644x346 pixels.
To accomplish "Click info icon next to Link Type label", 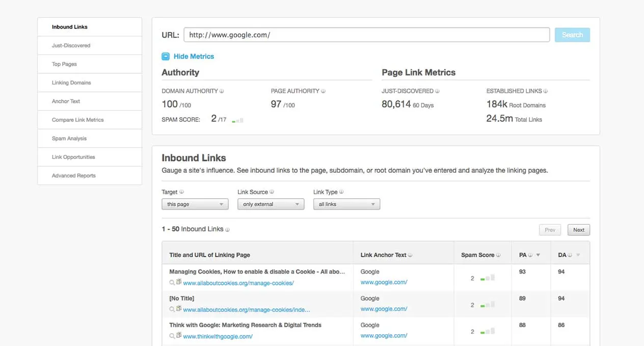I will 341,192.
